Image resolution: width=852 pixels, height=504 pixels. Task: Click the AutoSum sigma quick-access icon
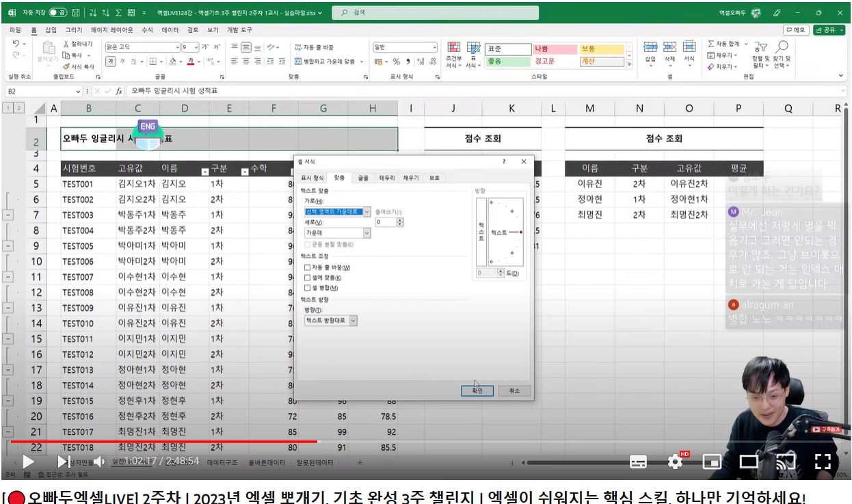(x=118, y=12)
